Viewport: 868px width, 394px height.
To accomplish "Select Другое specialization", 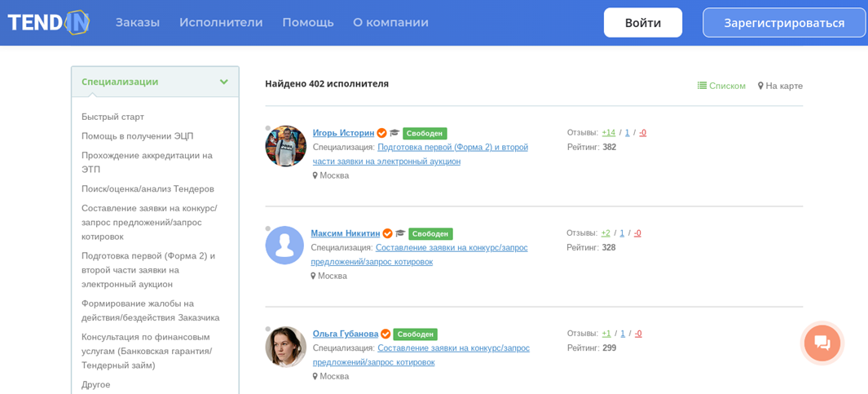I will (x=96, y=384).
